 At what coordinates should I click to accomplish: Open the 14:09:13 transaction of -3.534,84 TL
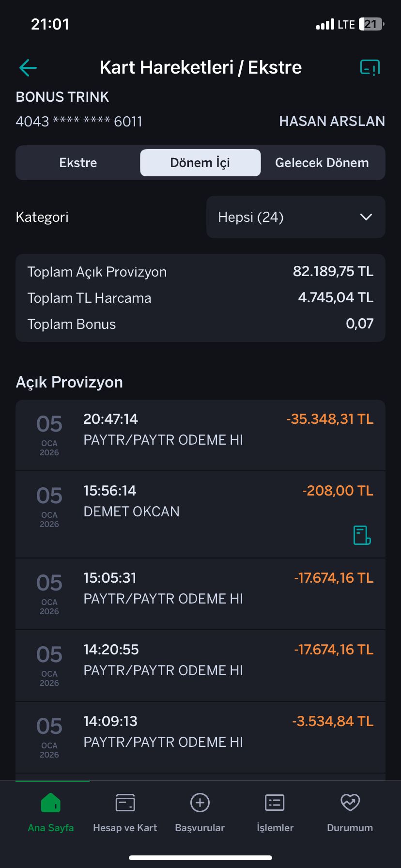[200, 737]
